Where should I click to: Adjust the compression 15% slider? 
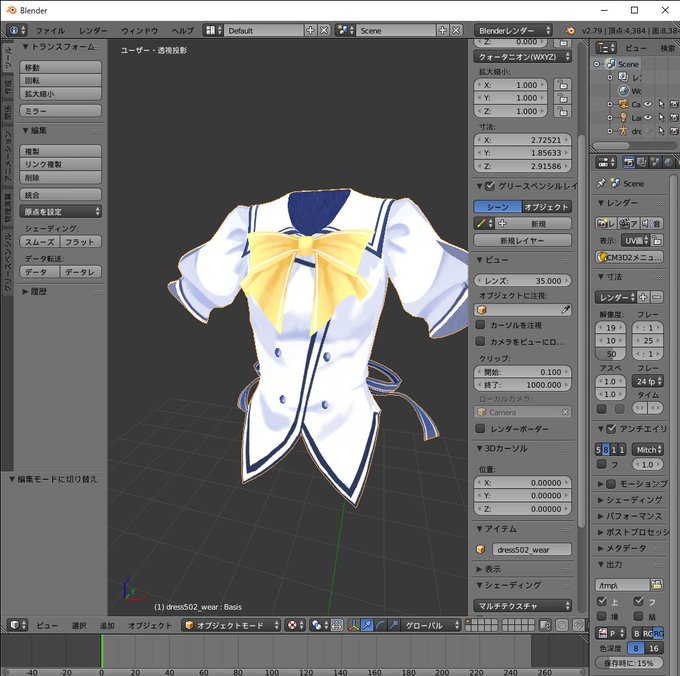[629, 663]
